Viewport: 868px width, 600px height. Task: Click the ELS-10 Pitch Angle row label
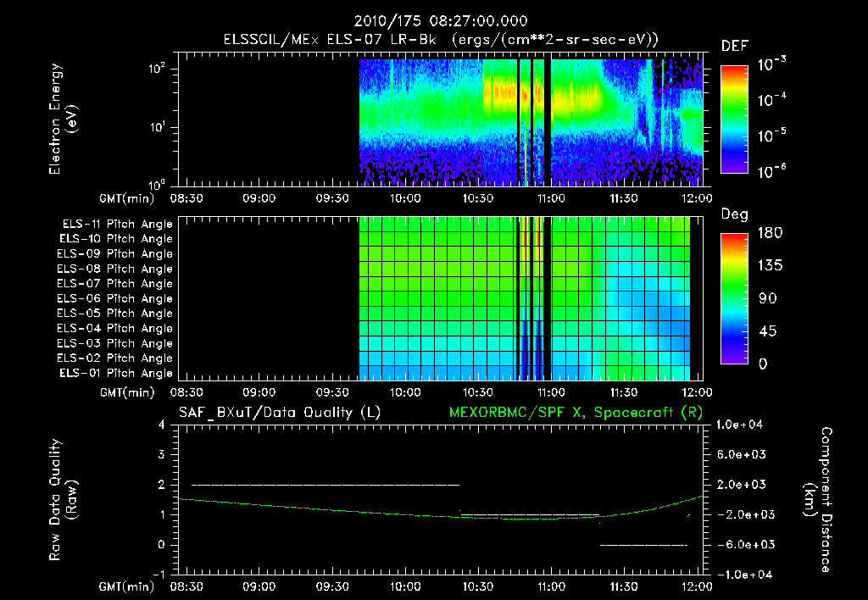point(116,239)
